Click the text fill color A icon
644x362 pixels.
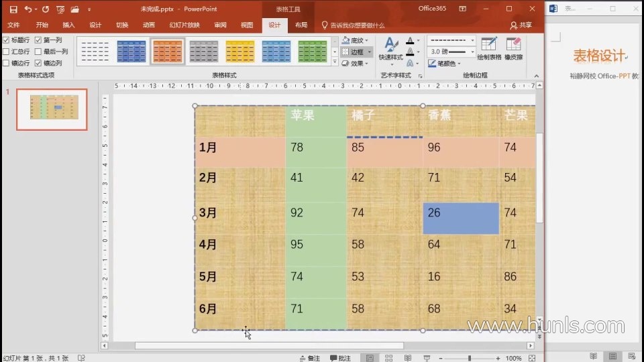coord(410,41)
